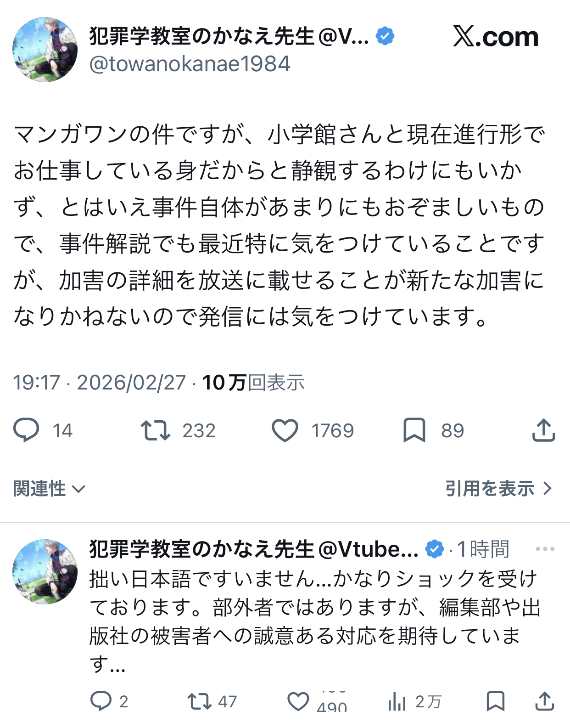Reply to the main post

[x=26, y=430]
